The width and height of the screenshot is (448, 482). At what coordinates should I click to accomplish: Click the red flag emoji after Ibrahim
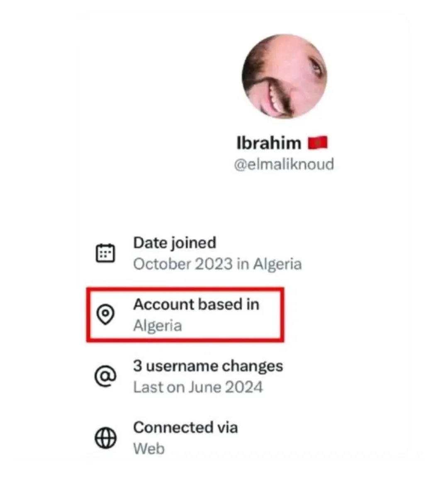pos(317,143)
